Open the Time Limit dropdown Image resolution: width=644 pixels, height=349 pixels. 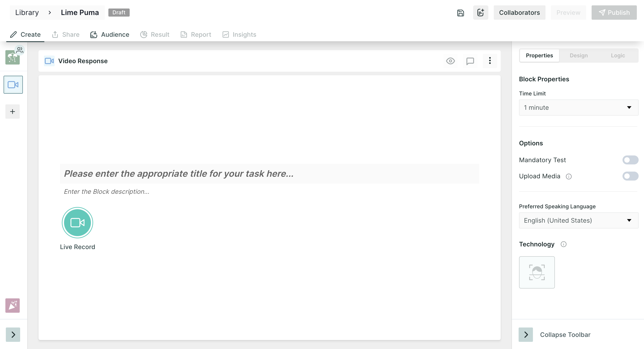[578, 108]
